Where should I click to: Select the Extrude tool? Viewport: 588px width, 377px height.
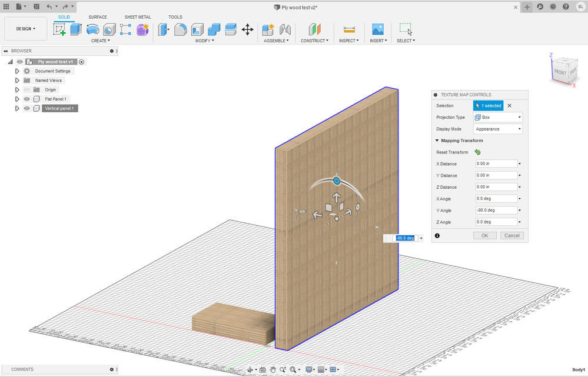click(x=76, y=29)
